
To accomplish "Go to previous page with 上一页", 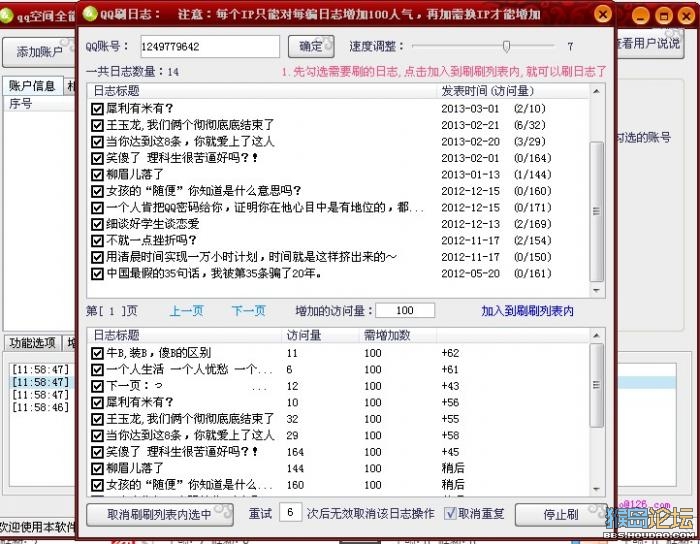I will pos(187,311).
